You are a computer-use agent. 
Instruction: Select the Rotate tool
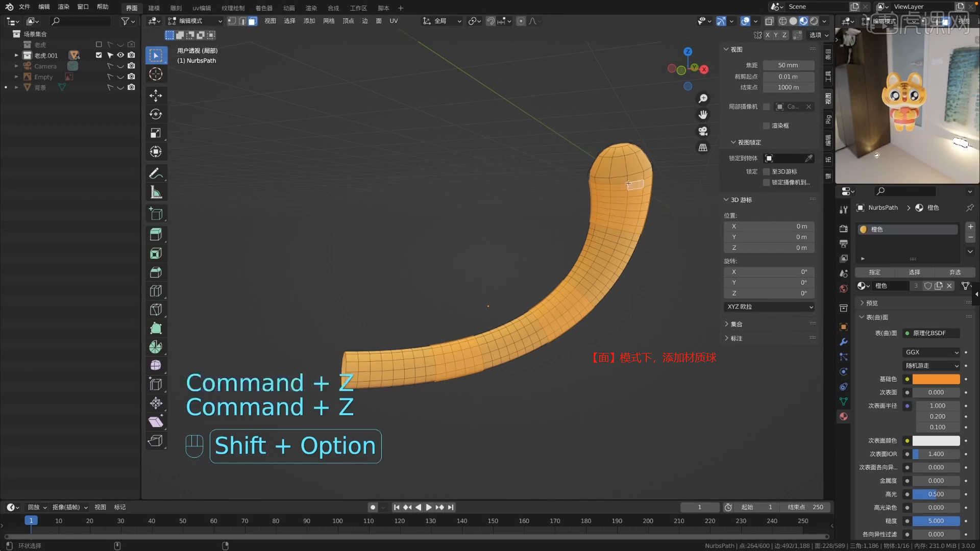point(156,114)
